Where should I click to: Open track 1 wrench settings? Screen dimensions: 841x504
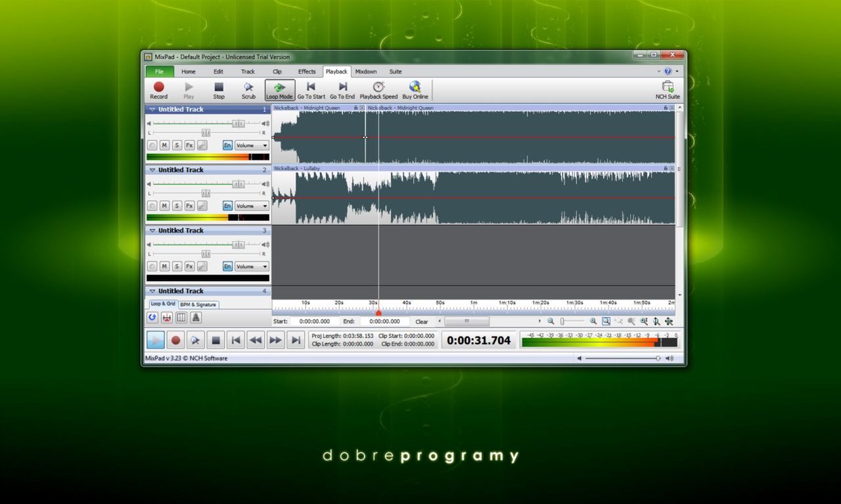pyautogui.click(x=202, y=145)
